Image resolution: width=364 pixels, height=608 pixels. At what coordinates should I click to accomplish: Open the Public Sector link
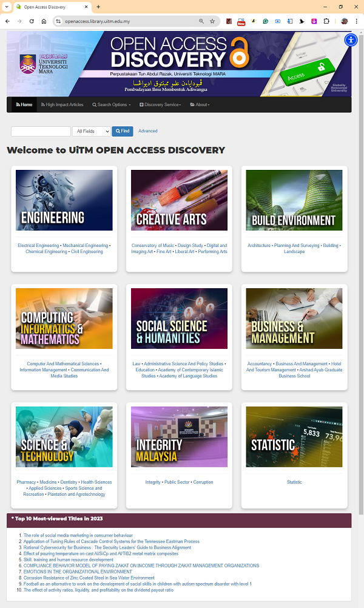pyautogui.click(x=177, y=482)
